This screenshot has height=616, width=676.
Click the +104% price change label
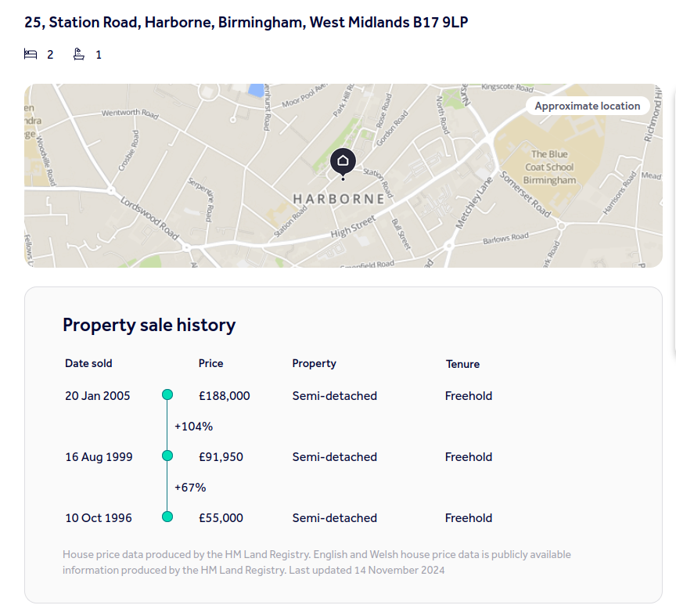point(193,427)
